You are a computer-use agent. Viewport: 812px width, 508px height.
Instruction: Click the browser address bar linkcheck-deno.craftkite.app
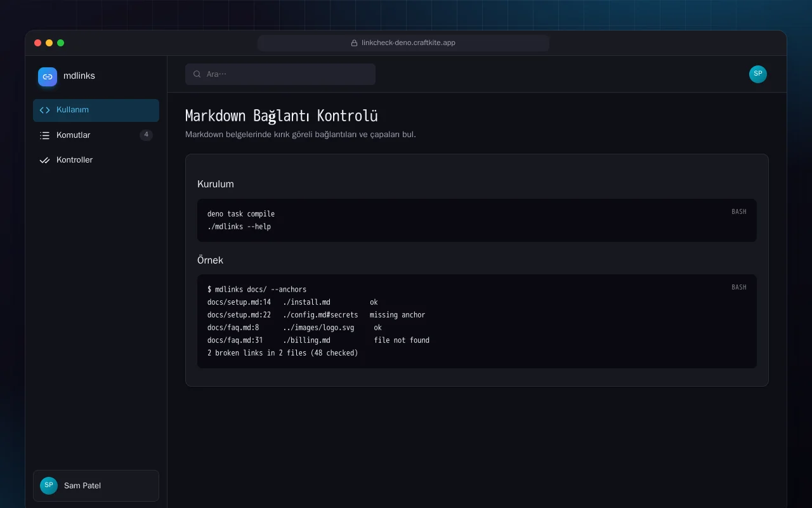tap(403, 43)
